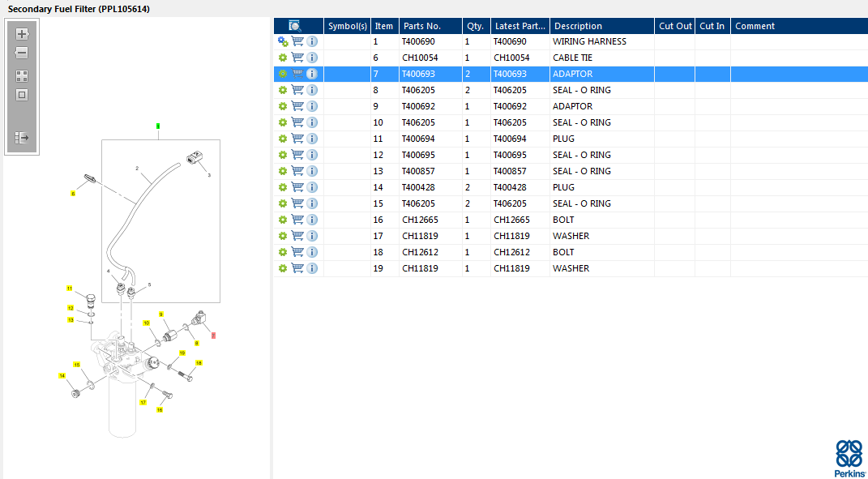The image size is (868, 479).
Task: Click double-gear assembly icon for item 1
Action: [x=282, y=41]
